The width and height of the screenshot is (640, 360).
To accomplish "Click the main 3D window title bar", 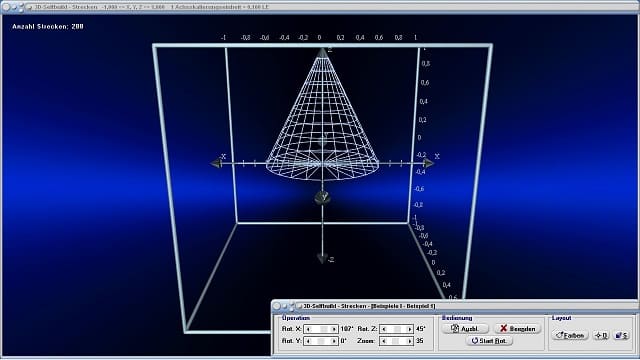I will point(320,7).
